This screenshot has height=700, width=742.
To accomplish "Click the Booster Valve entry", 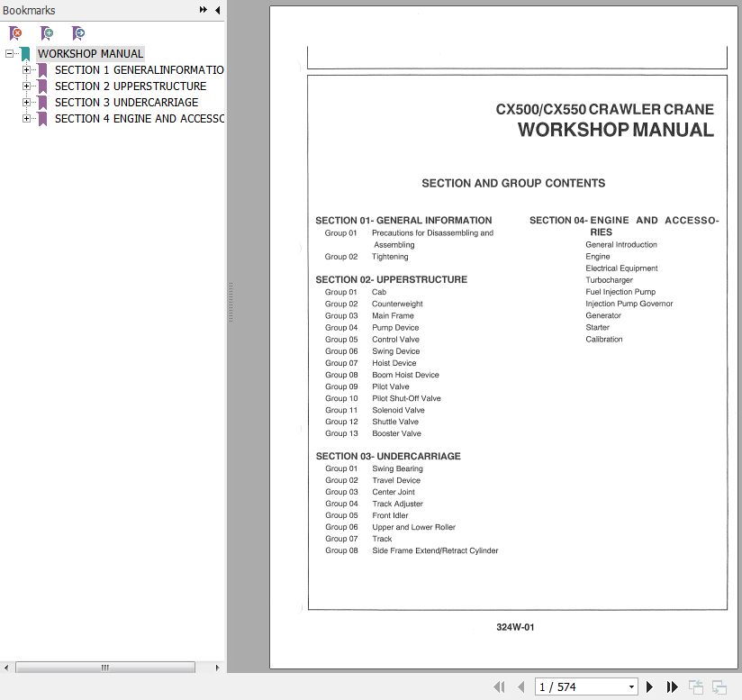I will pyautogui.click(x=396, y=433).
